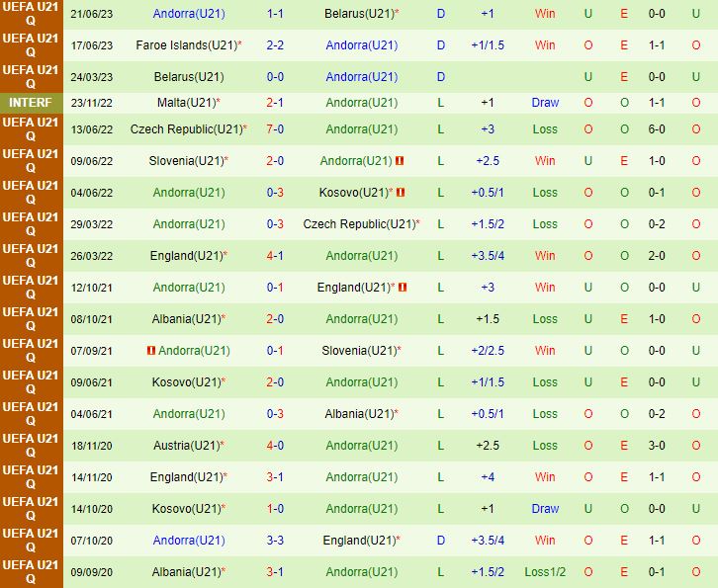The width and height of the screenshot is (718, 588).
Task: Open Kosovo(U21) home team on 14/10/20
Action: [x=187, y=508]
